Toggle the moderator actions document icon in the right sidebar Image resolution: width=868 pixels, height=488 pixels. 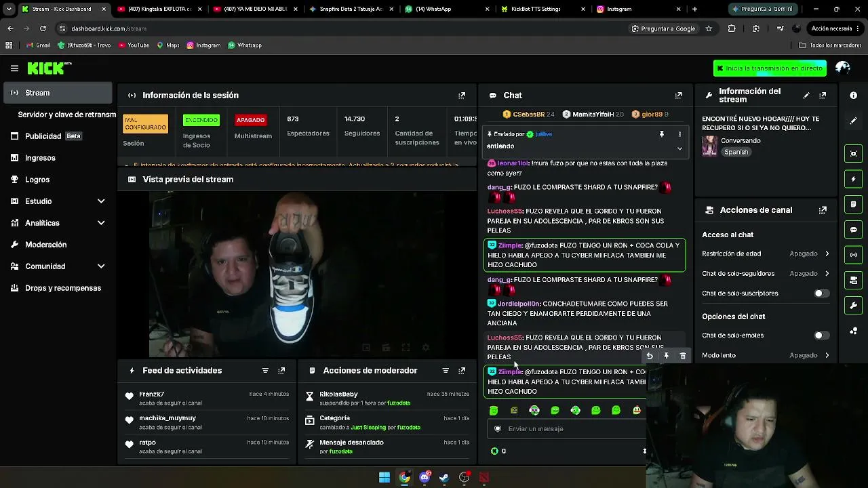(x=854, y=204)
